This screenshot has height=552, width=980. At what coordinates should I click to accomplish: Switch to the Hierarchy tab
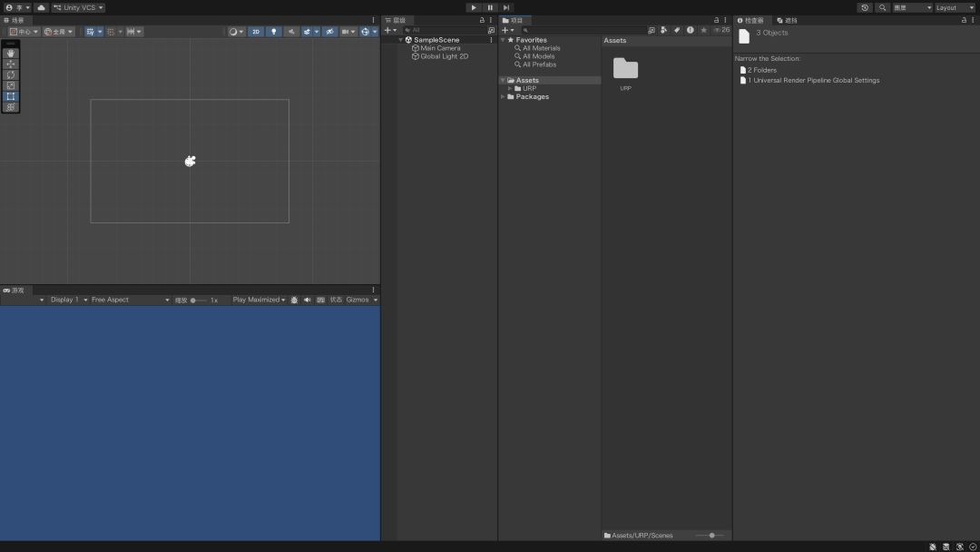click(x=396, y=20)
